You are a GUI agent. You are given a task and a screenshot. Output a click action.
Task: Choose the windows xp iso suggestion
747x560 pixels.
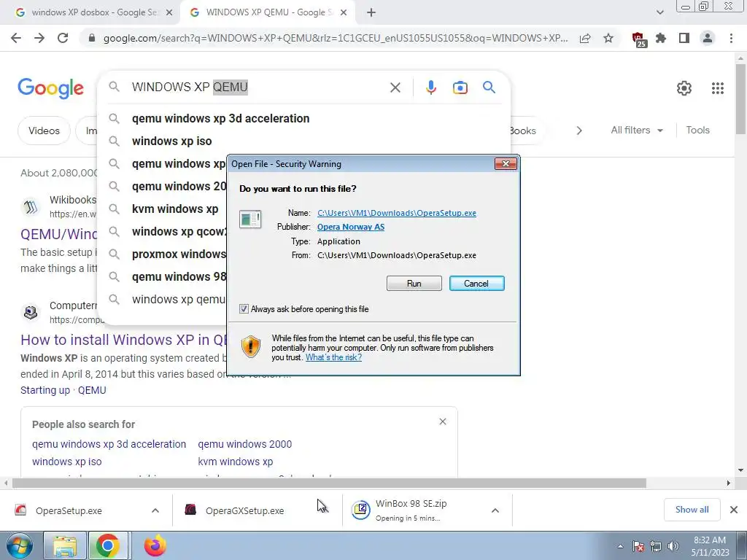click(171, 141)
